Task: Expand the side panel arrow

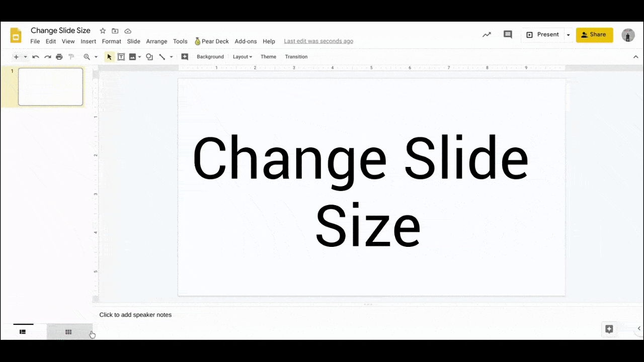Action: click(639, 329)
